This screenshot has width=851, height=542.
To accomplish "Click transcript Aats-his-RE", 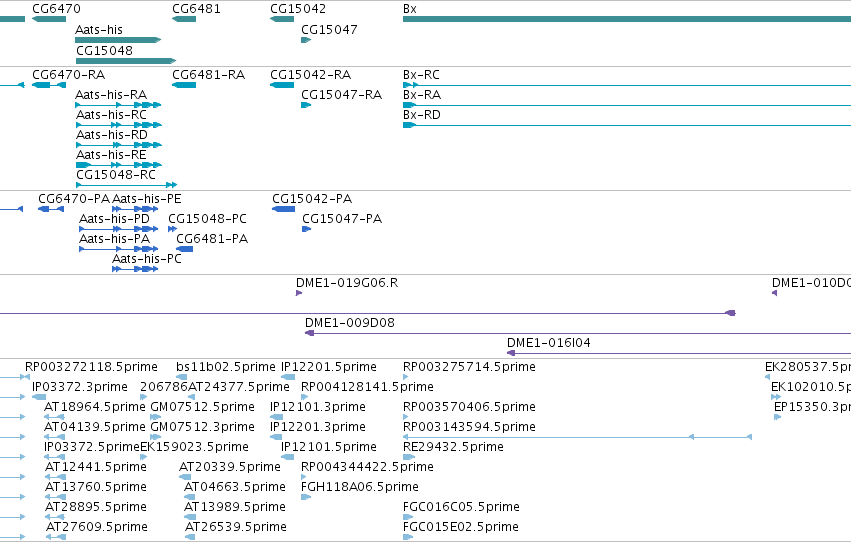I will coord(118,165).
